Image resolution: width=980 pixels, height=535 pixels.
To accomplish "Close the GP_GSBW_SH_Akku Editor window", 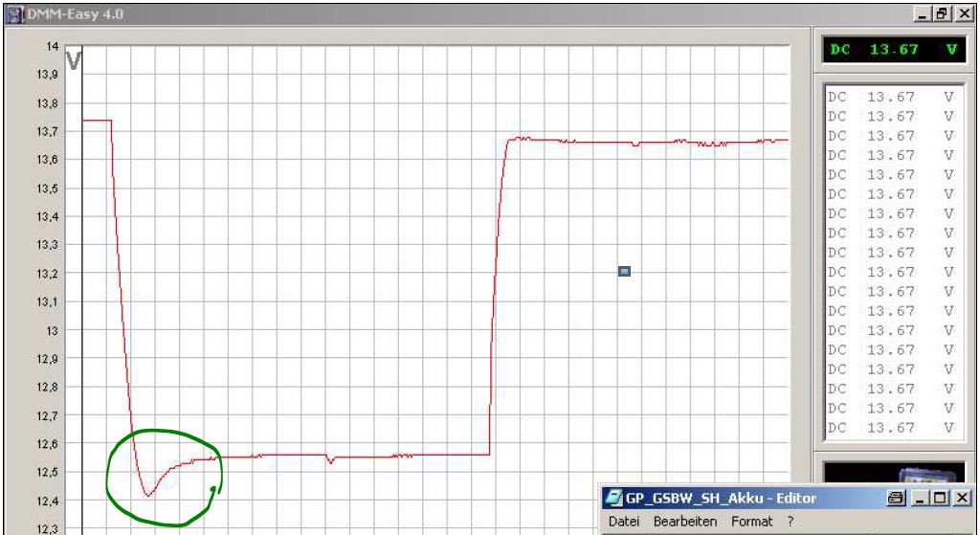I will tap(961, 499).
